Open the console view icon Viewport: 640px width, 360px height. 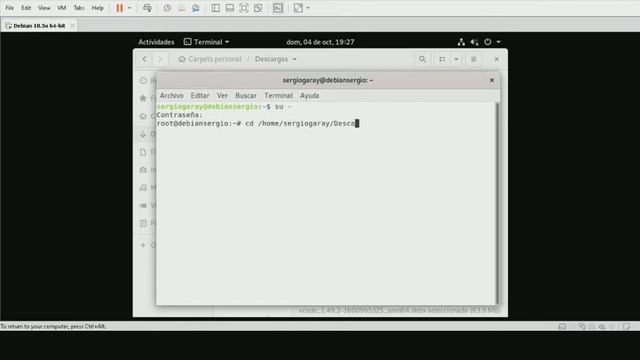pos(278,8)
